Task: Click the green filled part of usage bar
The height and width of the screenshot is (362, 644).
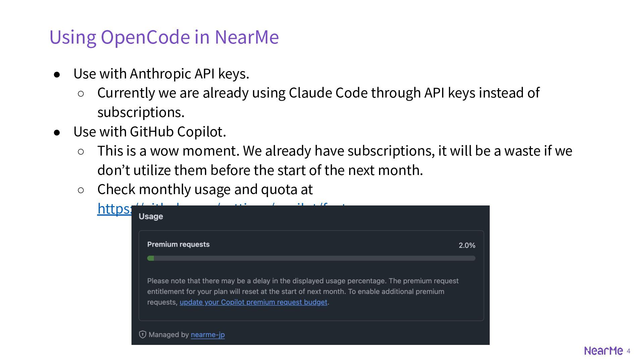Action: [x=151, y=258]
